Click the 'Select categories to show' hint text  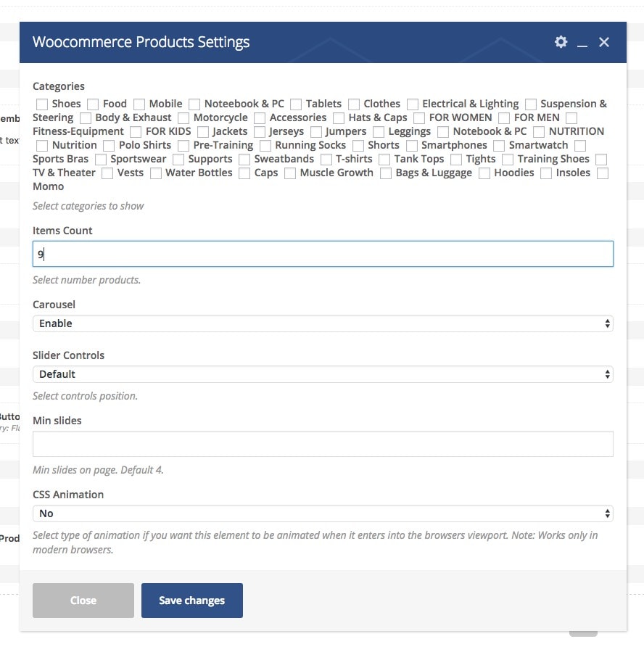[88, 206]
